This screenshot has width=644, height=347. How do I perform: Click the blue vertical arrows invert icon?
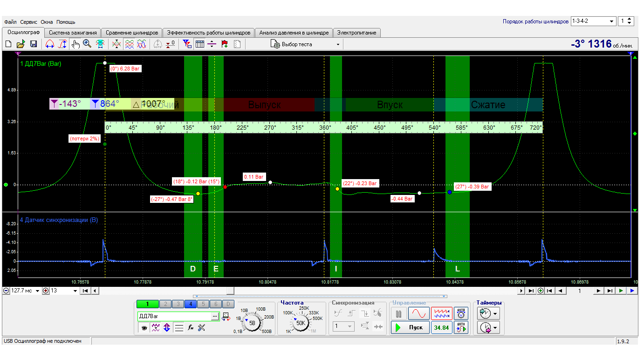tap(167, 328)
